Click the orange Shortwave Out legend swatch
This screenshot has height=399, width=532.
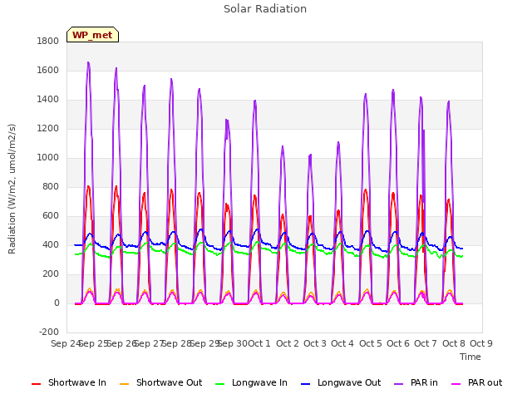pos(125,384)
